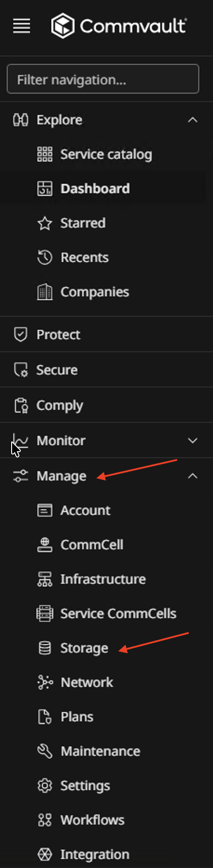Open the Starred star icon
Image resolution: width=213 pixels, height=868 pixels.
point(45,223)
